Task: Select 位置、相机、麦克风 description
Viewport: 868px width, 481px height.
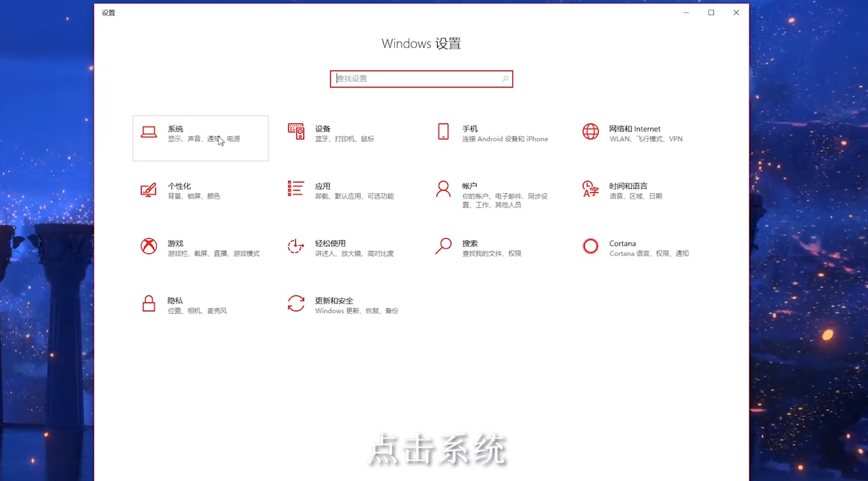Action: [x=197, y=311]
